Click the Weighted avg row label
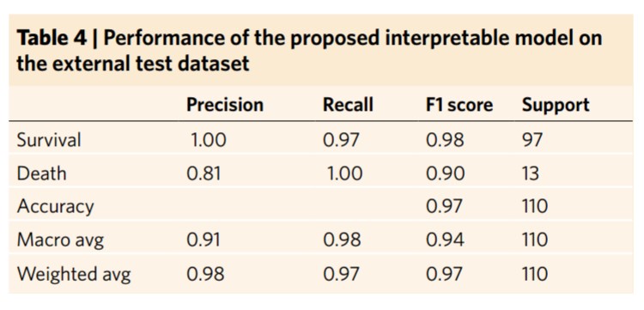The image size is (644, 310). (x=74, y=274)
